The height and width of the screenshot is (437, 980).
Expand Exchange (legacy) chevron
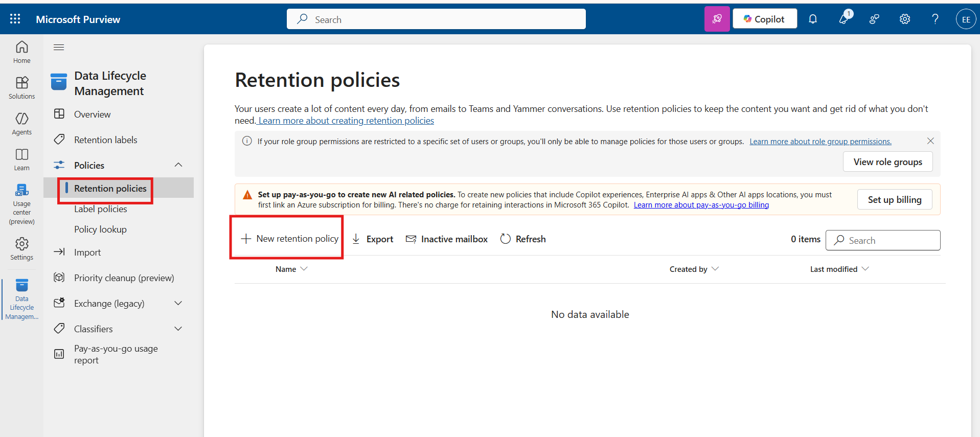coord(178,303)
